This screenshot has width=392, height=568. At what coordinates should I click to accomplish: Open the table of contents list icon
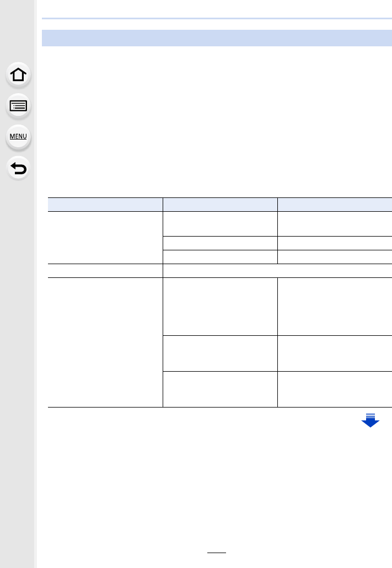click(x=18, y=106)
